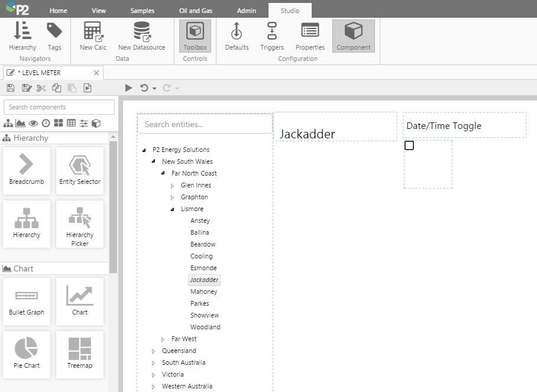Open the Hierarchy navigator button
The image size is (537, 392).
[x=22, y=35]
